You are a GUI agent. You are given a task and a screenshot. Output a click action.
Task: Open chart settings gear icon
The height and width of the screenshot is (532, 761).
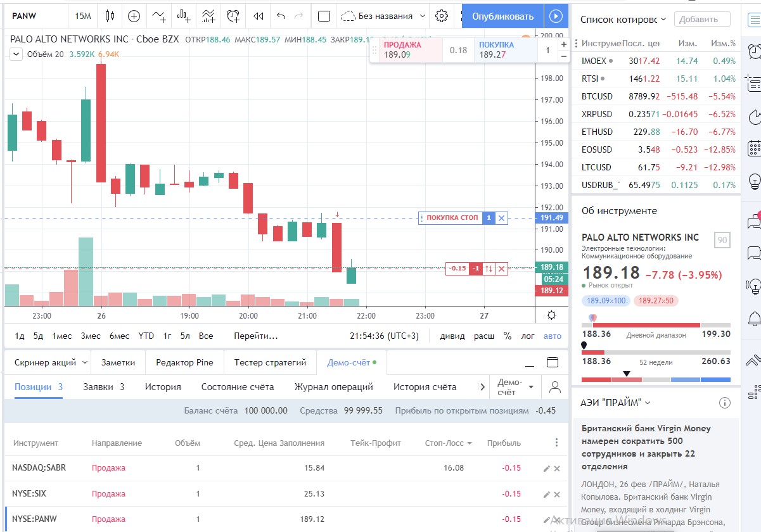(x=442, y=16)
